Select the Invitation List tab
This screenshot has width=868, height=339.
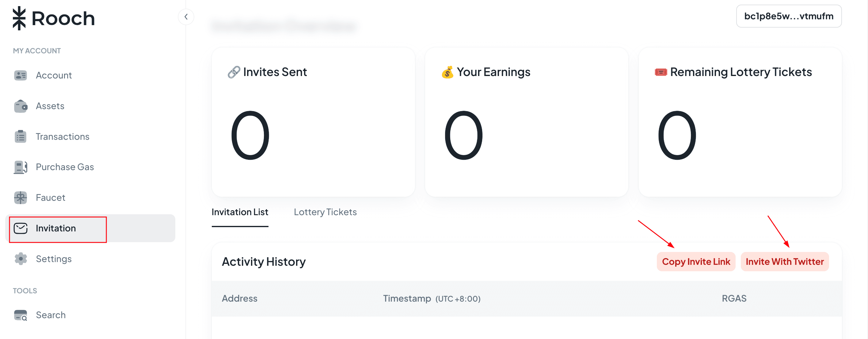point(240,212)
